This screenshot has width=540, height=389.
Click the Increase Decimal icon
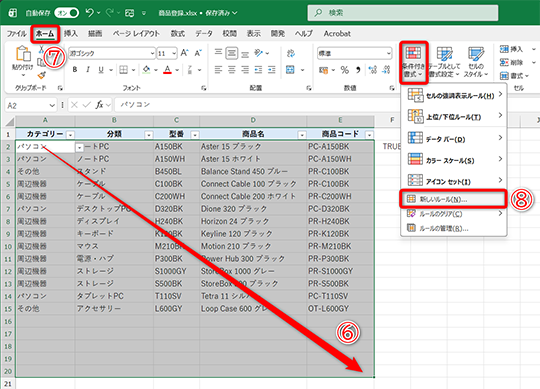[x=372, y=70]
